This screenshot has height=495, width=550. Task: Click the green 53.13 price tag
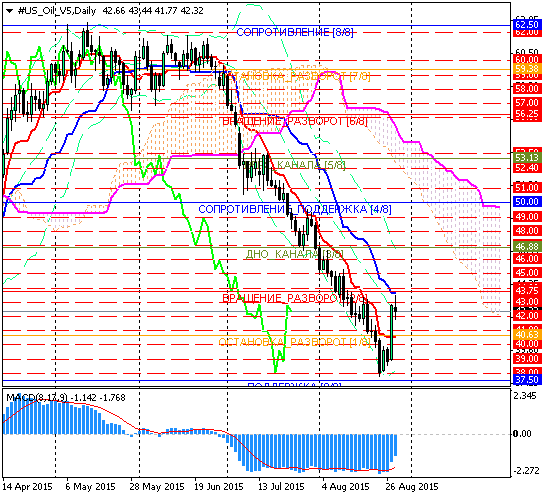coord(527,157)
